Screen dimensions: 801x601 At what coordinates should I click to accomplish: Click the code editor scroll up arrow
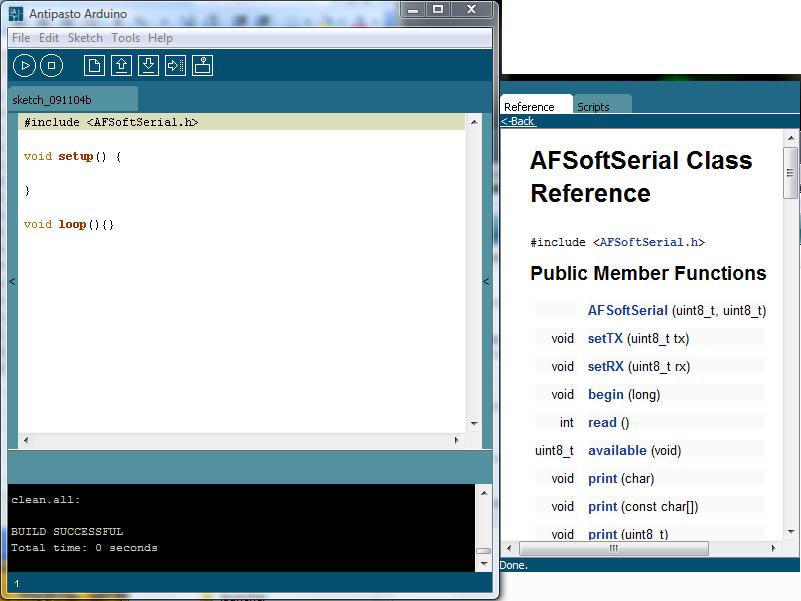(x=474, y=122)
